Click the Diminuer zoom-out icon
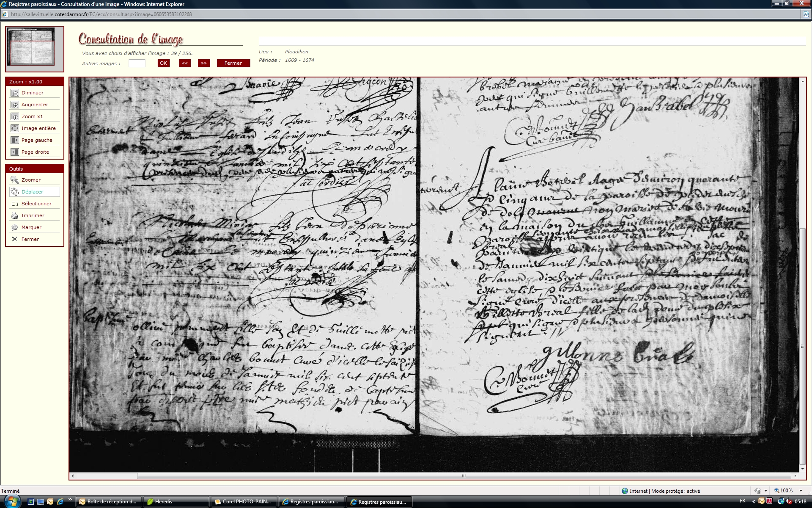Viewport: 812px width, 508px height. tap(15, 93)
